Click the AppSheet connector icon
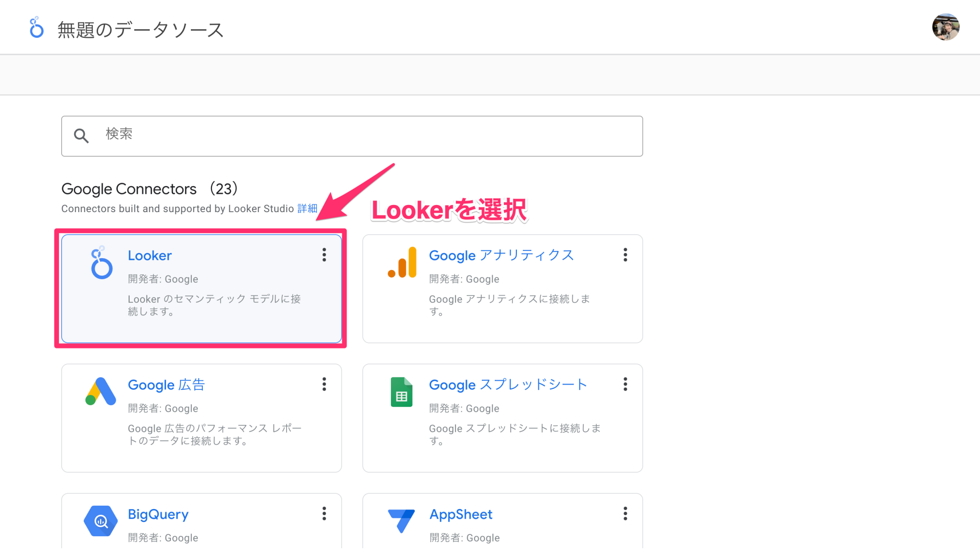This screenshot has height=555, width=980. click(401, 521)
